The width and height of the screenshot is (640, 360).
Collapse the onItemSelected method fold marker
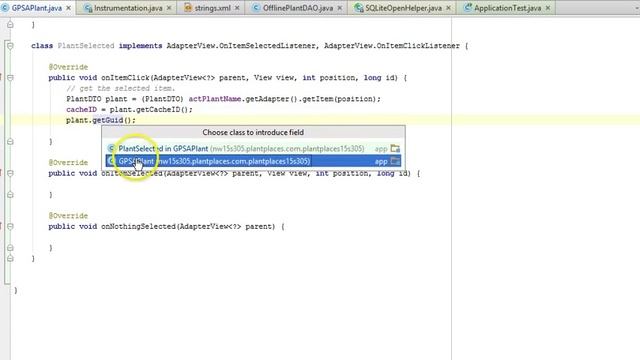[x=10, y=173]
